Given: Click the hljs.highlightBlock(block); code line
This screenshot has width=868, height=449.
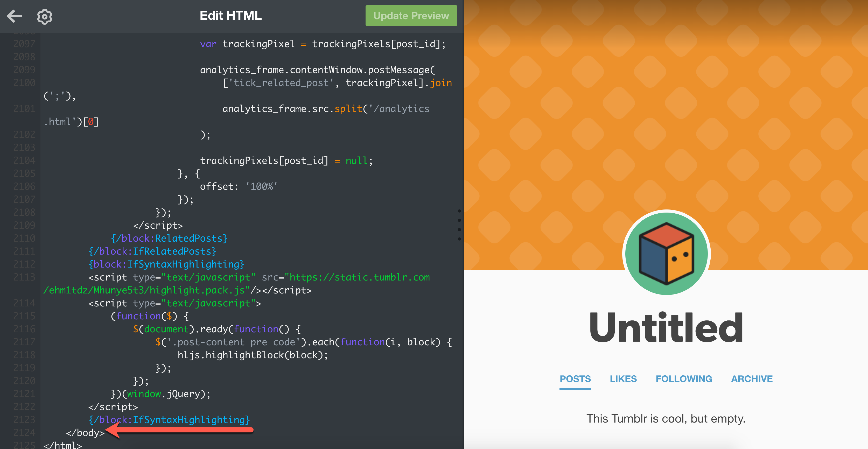Looking at the screenshot, I should point(253,355).
